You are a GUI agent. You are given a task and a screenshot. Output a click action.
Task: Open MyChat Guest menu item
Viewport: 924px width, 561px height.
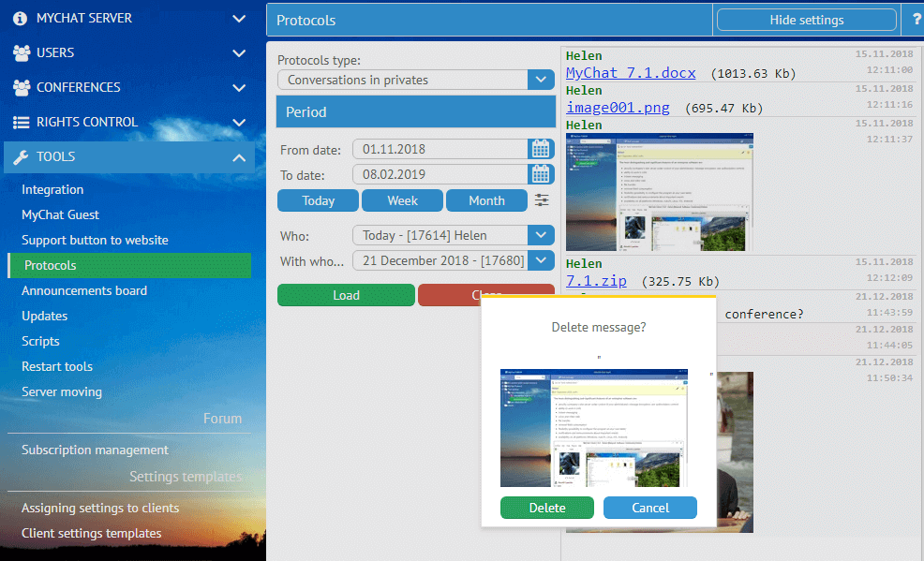click(x=60, y=214)
